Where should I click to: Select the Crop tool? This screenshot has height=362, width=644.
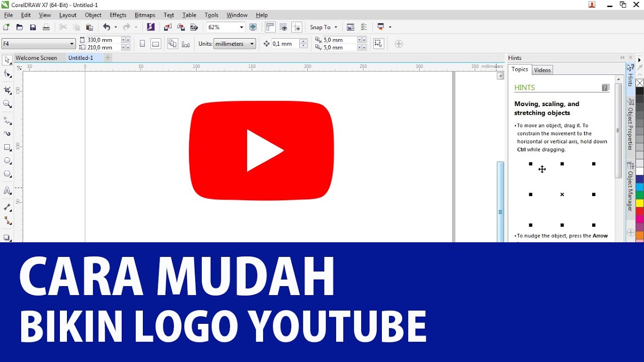pyautogui.click(x=7, y=90)
